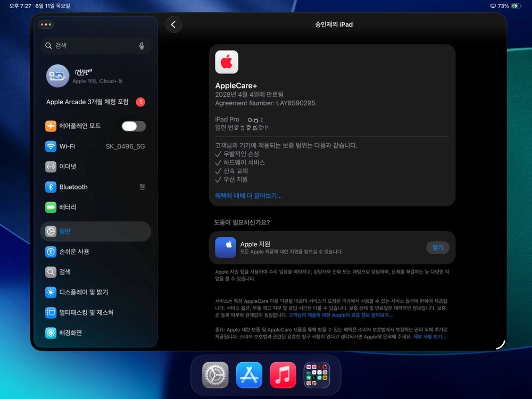This screenshot has width=532, height=399.
Task: Click SK_0496_5G Wi-Fi network name
Action: (125, 146)
